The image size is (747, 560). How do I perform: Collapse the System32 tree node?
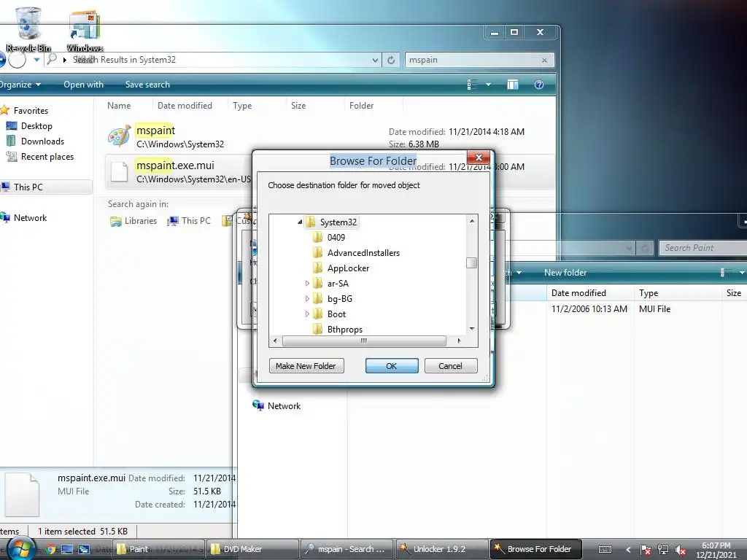click(x=300, y=222)
